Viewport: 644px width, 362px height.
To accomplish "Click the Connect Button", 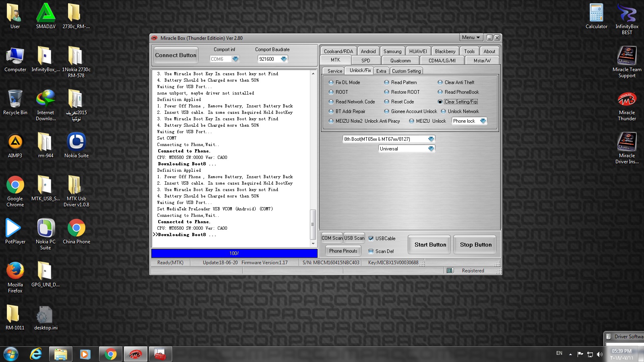I will coord(176,56).
